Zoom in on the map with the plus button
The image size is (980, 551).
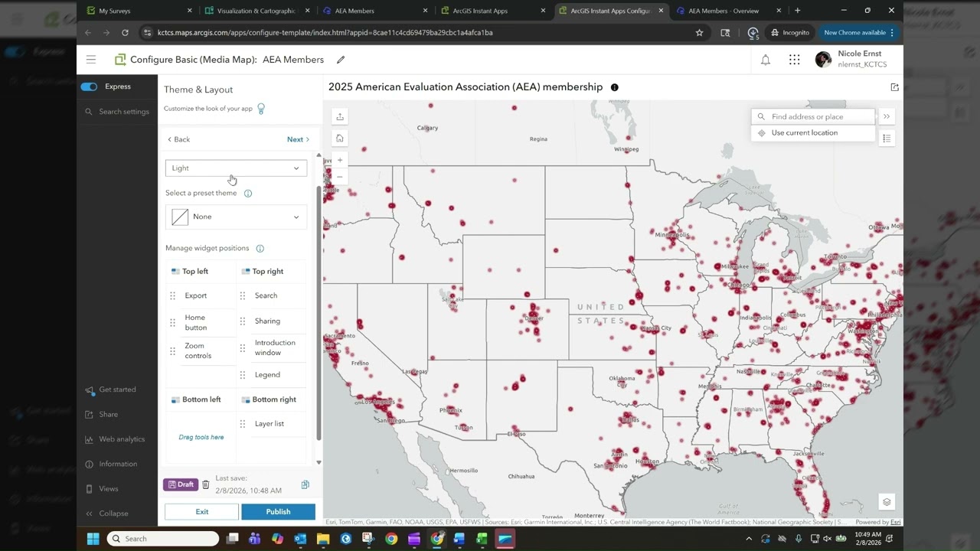pyautogui.click(x=340, y=160)
